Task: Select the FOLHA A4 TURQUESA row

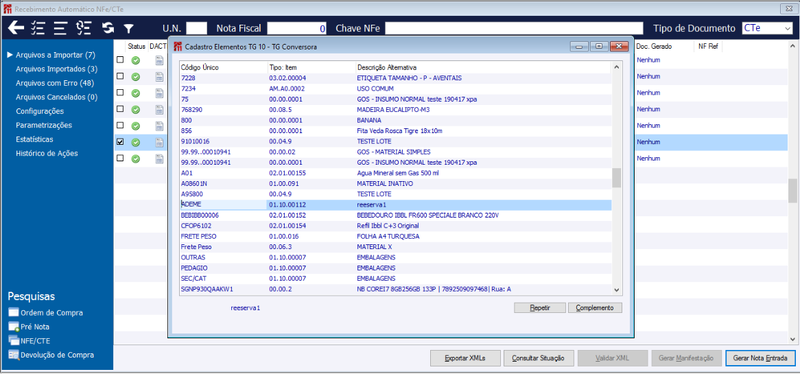Action: (395, 236)
